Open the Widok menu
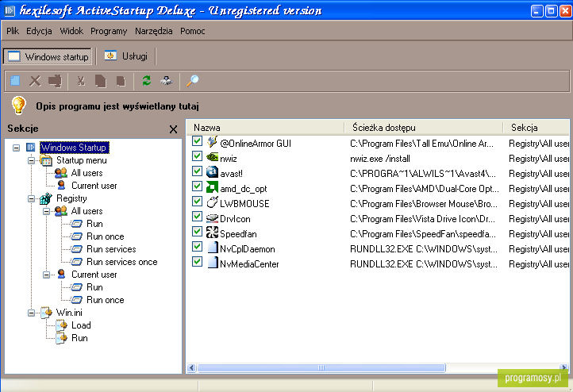573x392 pixels. [x=71, y=31]
